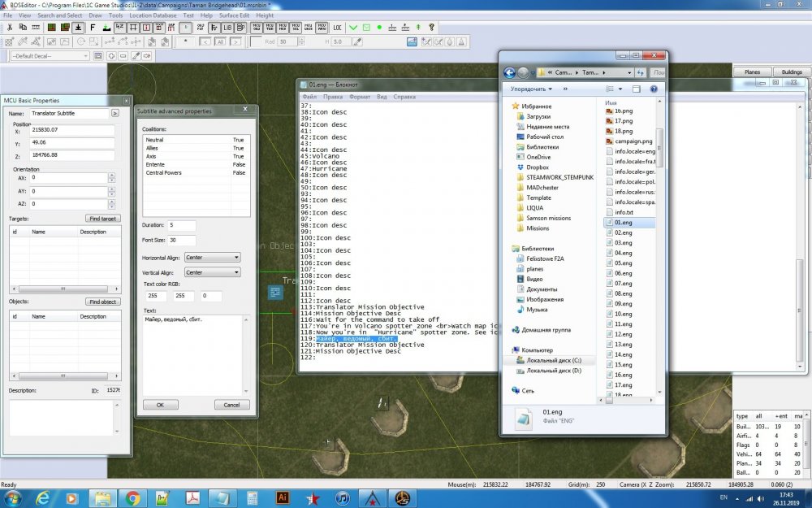Open the Location Database menu

point(153,15)
